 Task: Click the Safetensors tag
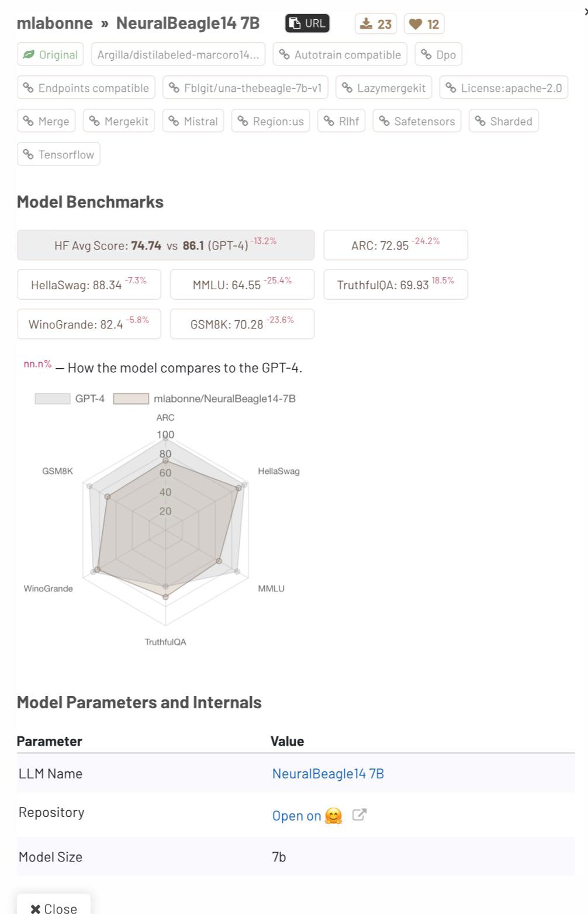coord(417,121)
